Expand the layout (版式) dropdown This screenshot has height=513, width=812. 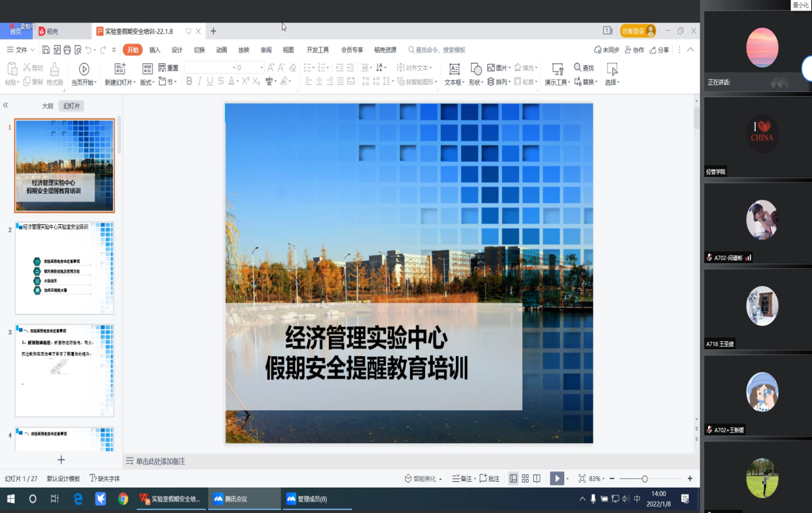click(x=147, y=82)
